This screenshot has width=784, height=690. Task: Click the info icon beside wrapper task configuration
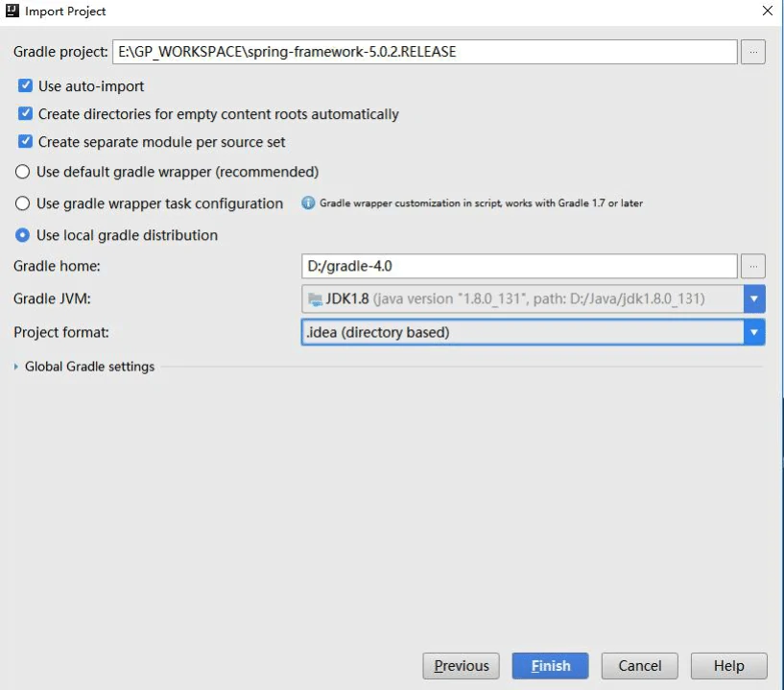308,203
